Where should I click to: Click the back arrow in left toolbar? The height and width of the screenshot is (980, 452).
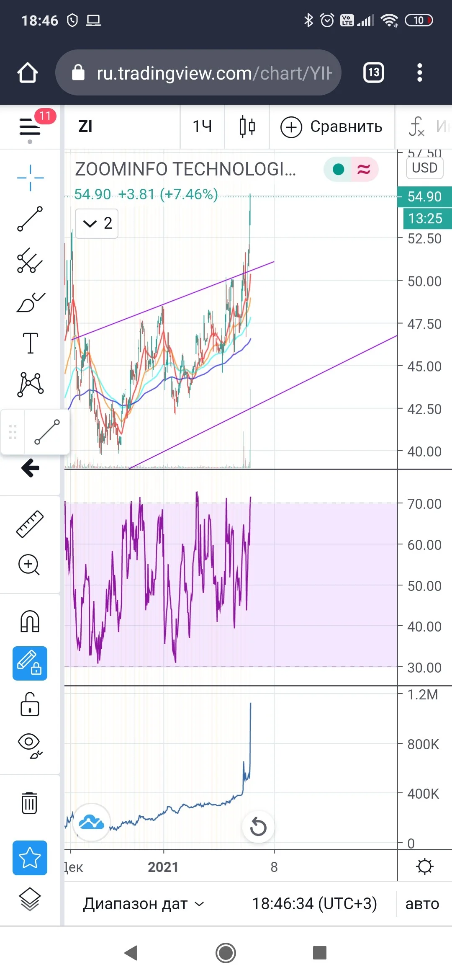pyautogui.click(x=30, y=468)
